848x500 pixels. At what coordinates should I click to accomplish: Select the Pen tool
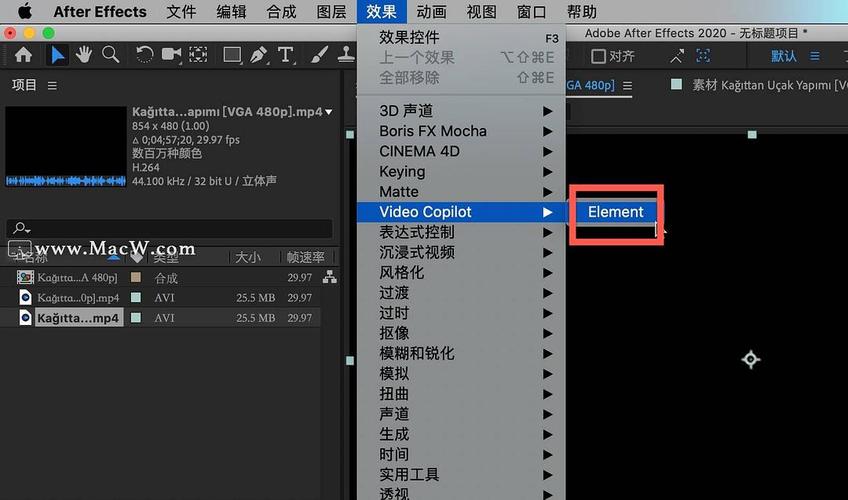(259, 55)
